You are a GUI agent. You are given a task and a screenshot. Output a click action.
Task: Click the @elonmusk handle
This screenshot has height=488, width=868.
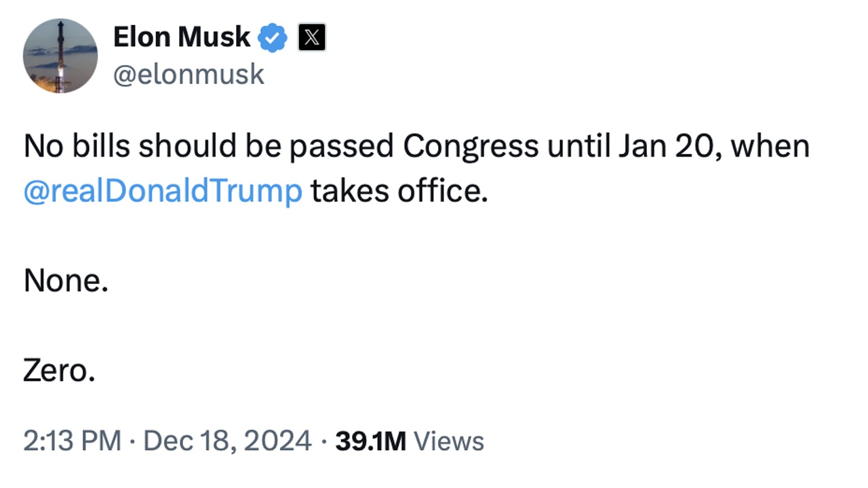[189, 75]
